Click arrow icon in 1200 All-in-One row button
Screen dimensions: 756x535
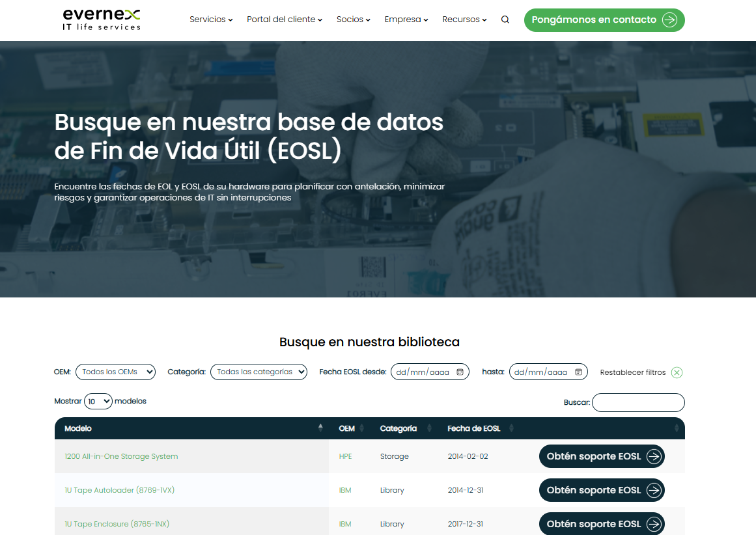(654, 456)
